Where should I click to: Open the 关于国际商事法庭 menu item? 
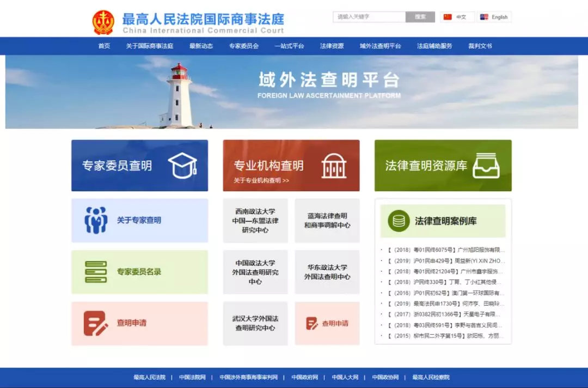[150, 46]
